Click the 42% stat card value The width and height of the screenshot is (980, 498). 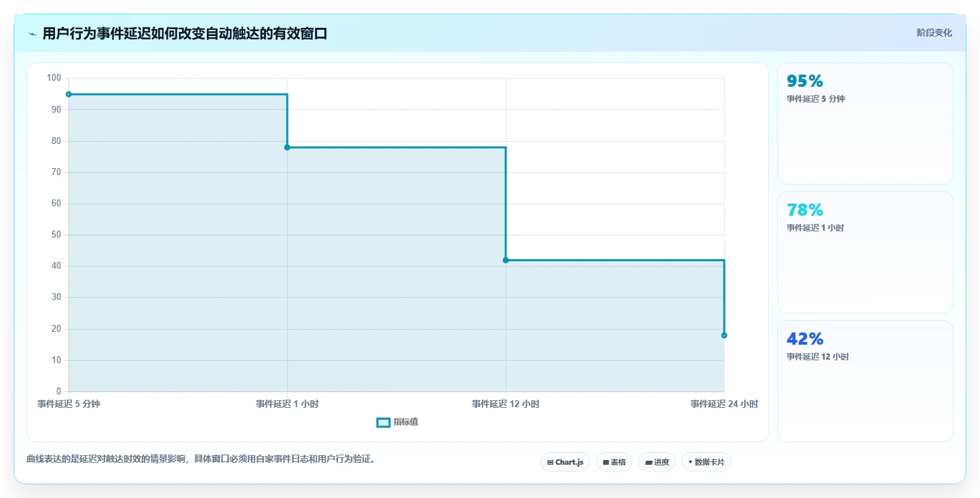[x=805, y=339]
